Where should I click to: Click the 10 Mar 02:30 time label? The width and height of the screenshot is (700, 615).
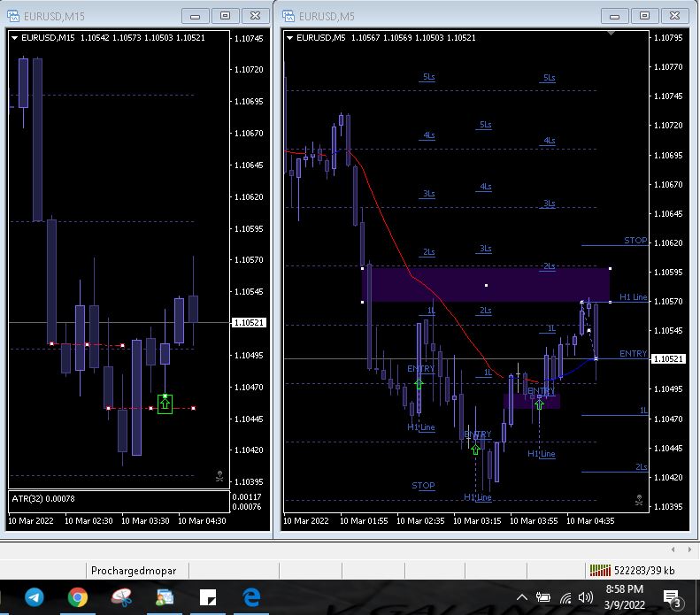(x=88, y=520)
